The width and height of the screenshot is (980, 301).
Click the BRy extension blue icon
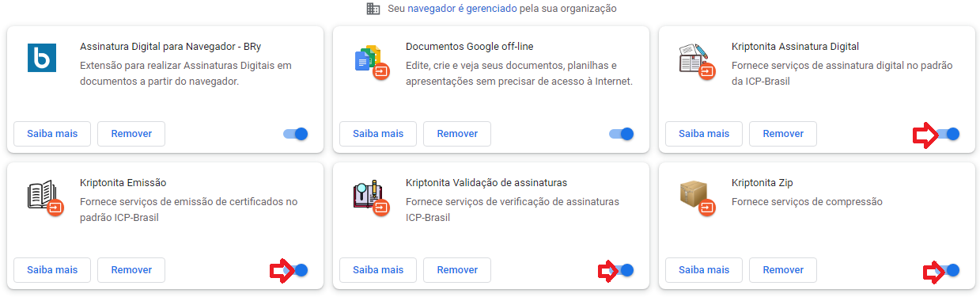pos(42,59)
